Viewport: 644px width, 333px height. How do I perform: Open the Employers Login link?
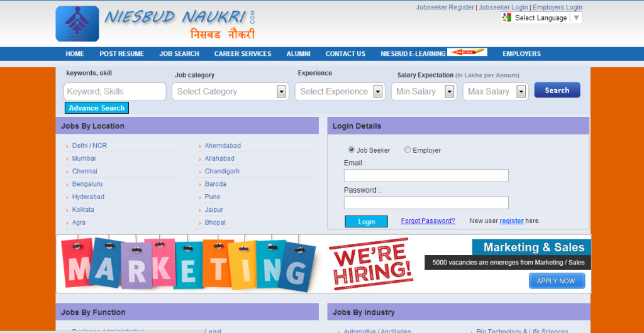557,8
